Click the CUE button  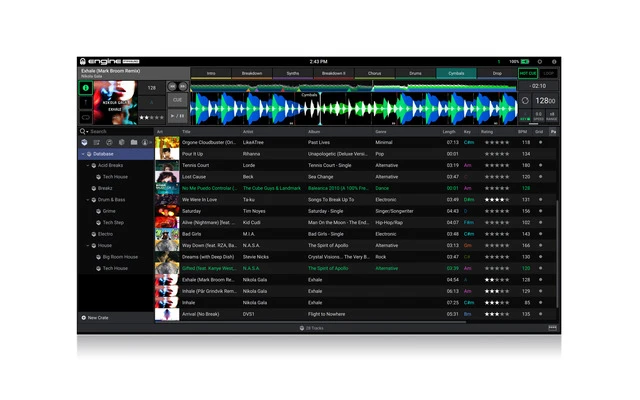(x=178, y=100)
